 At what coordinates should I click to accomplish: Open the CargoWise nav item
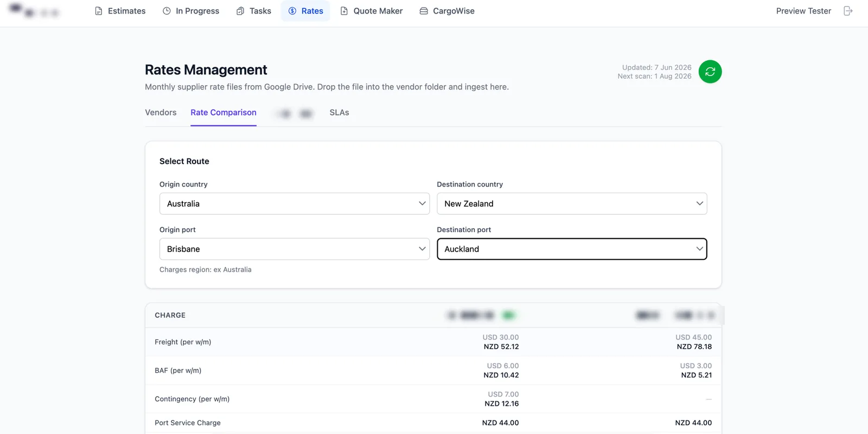tap(447, 11)
